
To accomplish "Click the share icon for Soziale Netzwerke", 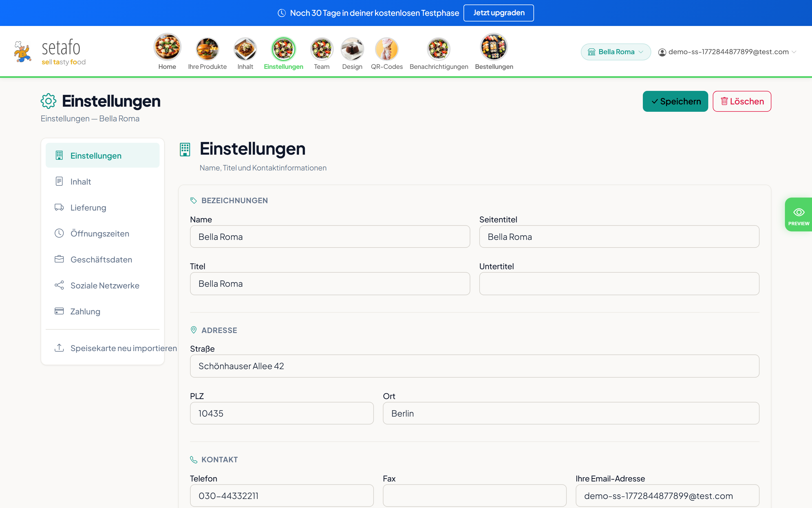I will pos(59,285).
